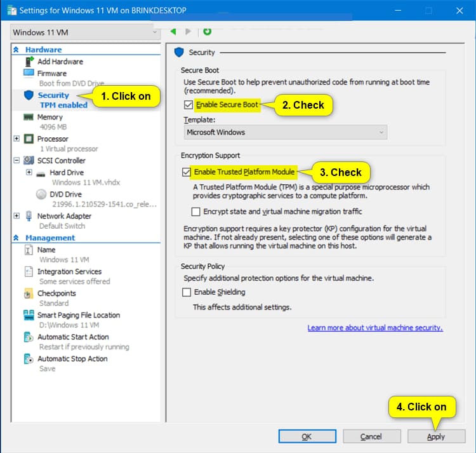Image resolution: width=476 pixels, height=453 pixels.
Task: Toggle the Enable Secure Boot checkbox
Action: pyautogui.click(x=188, y=105)
